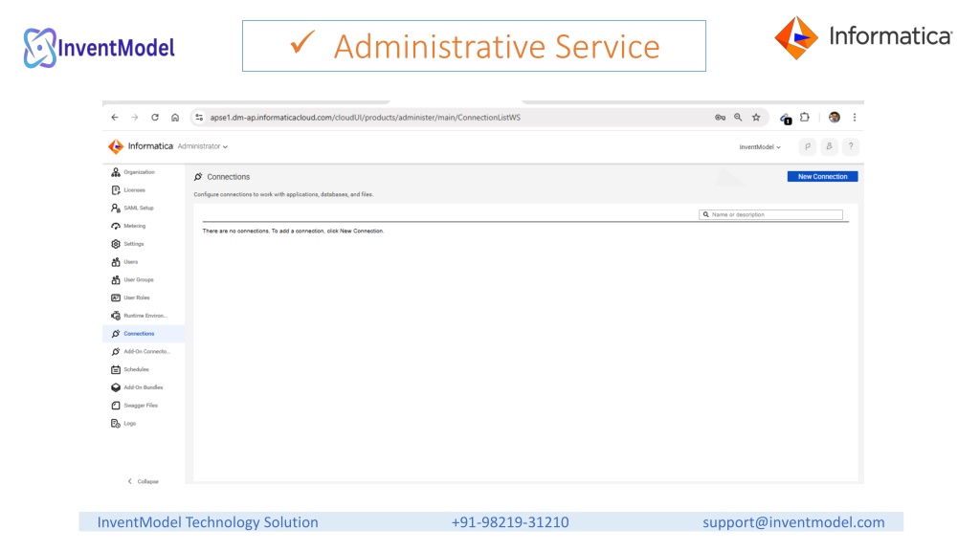Open the user profile icon in header
The image size is (980, 551).
(830, 146)
